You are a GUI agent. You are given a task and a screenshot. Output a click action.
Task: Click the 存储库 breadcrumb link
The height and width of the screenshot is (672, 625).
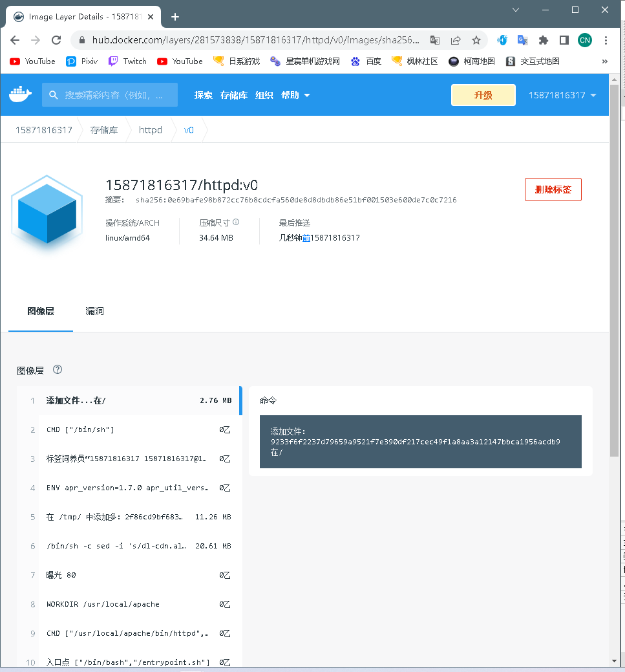(x=104, y=130)
